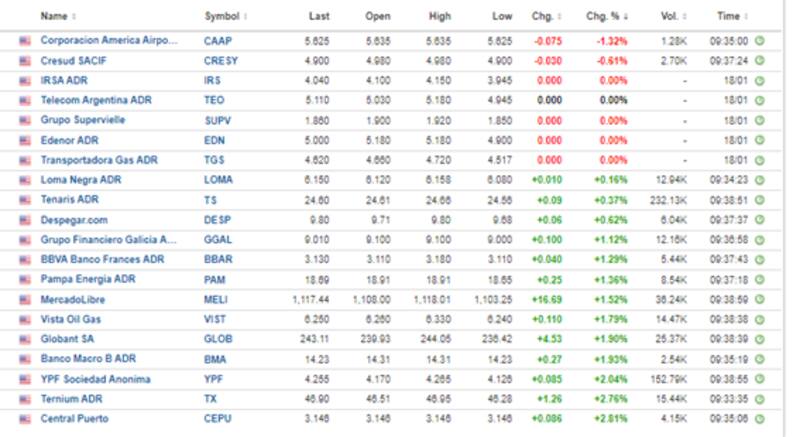The image size is (800, 437).
Task: Select the Last price column header
Action: point(320,16)
